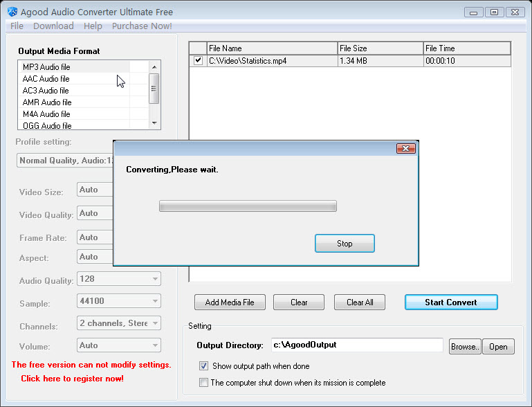The height and width of the screenshot is (407, 532).
Task: Click the File Size column header
Action: 380,48
